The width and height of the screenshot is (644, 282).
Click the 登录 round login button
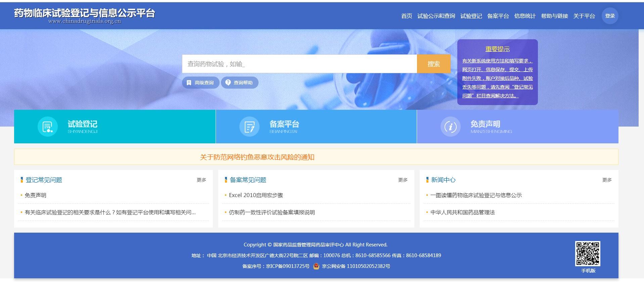click(610, 16)
